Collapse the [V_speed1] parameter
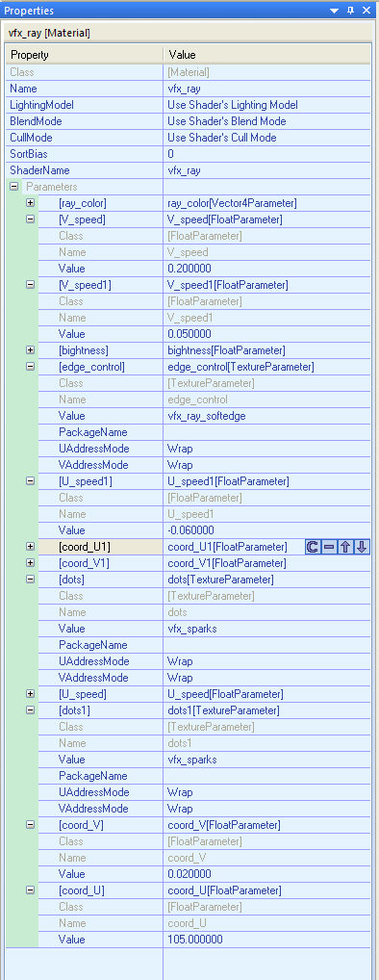Viewport: 379px width, 980px height. (x=30, y=284)
